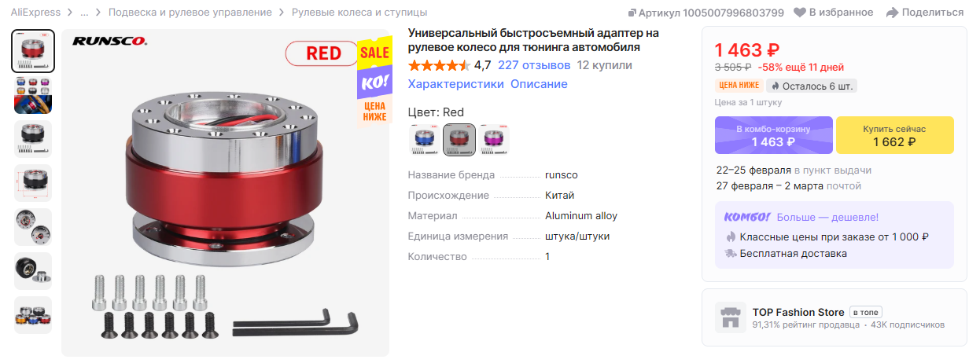
Task: Add item via В комбо-корзину button
Action: tap(773, 135)
